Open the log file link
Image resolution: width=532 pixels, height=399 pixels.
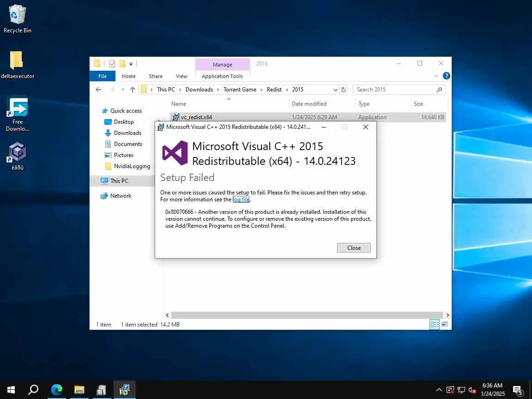coord(241,199)
